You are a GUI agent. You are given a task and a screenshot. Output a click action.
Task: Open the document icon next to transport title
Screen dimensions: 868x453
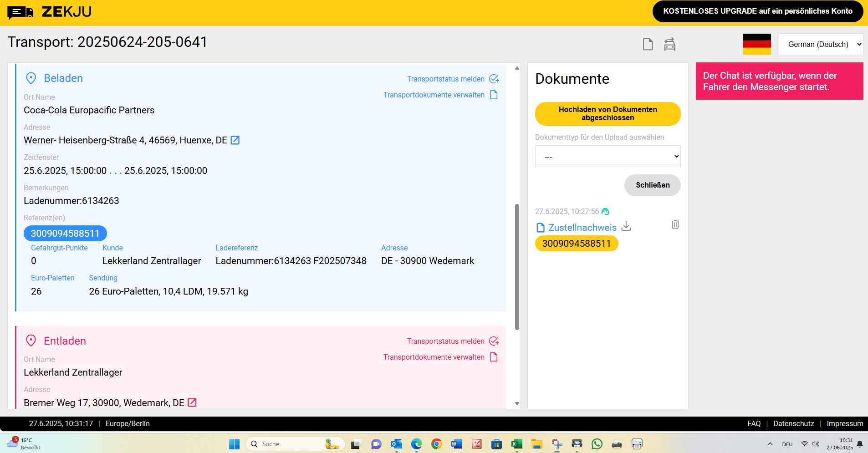(648, 44)
